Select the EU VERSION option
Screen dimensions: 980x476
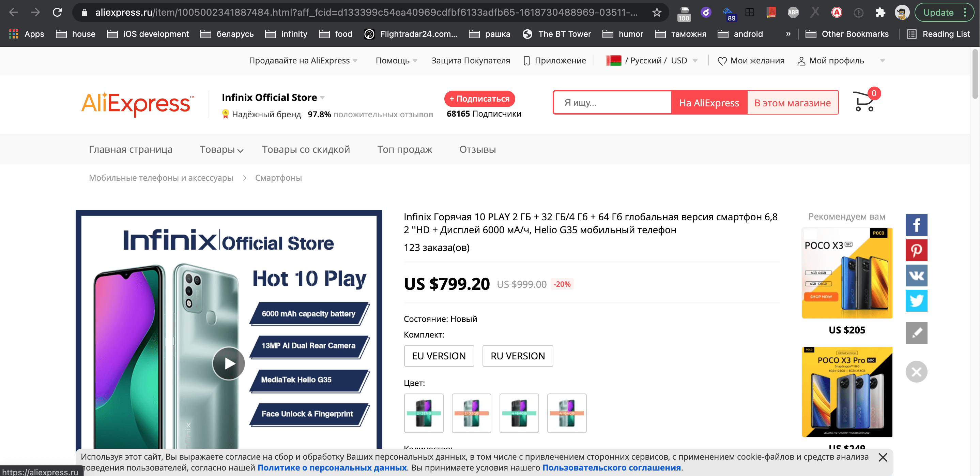(439, 356)
